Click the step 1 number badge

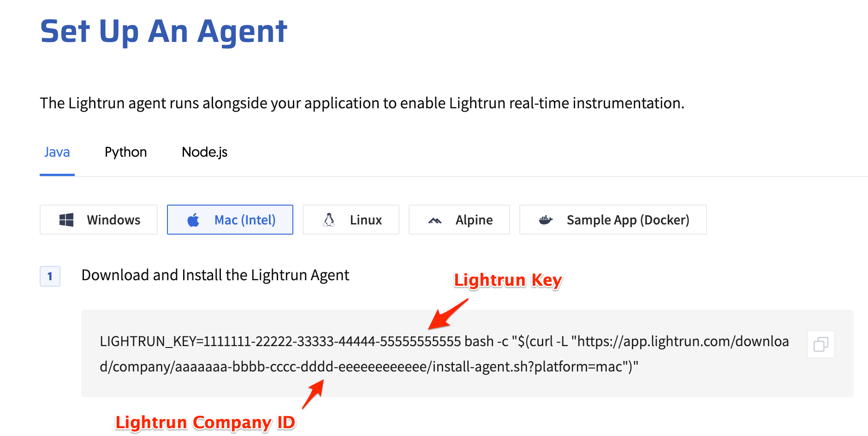click(x=50, y=277)
